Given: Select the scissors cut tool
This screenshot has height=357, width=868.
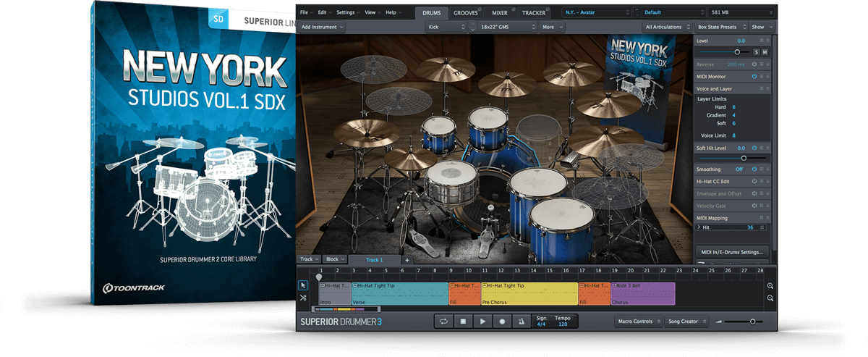Looking at the screenshot, I should [303, 298].
